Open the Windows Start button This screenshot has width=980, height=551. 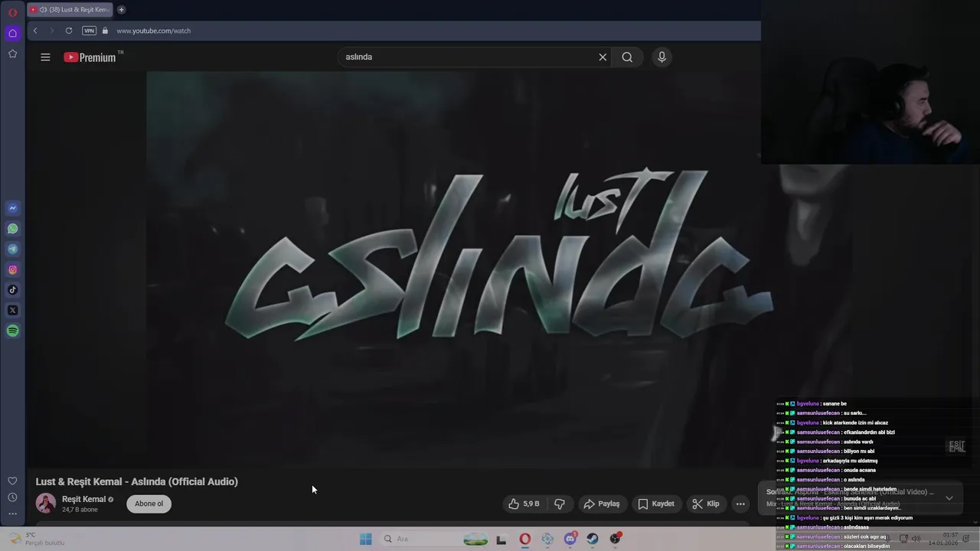click(365, 539)
